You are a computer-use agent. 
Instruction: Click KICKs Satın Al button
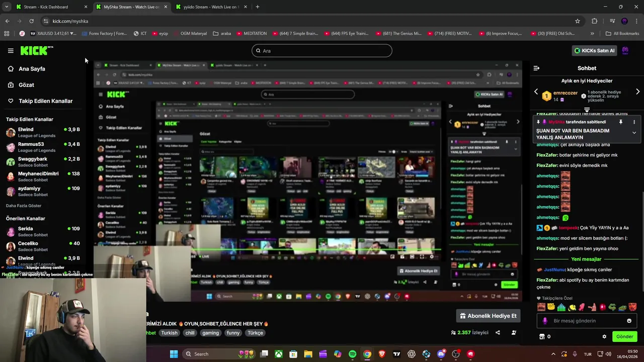(595, 51)
